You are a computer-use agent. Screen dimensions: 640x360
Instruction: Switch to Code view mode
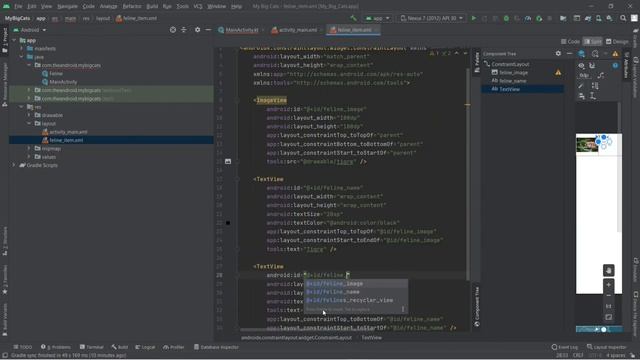tap(570, 42)
